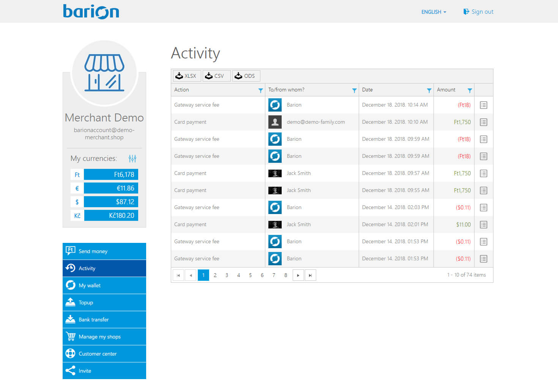Open currency settings sliders icon
Viewport: 558px width, 392px height.
pyautogui.click(x=132, y=159)
